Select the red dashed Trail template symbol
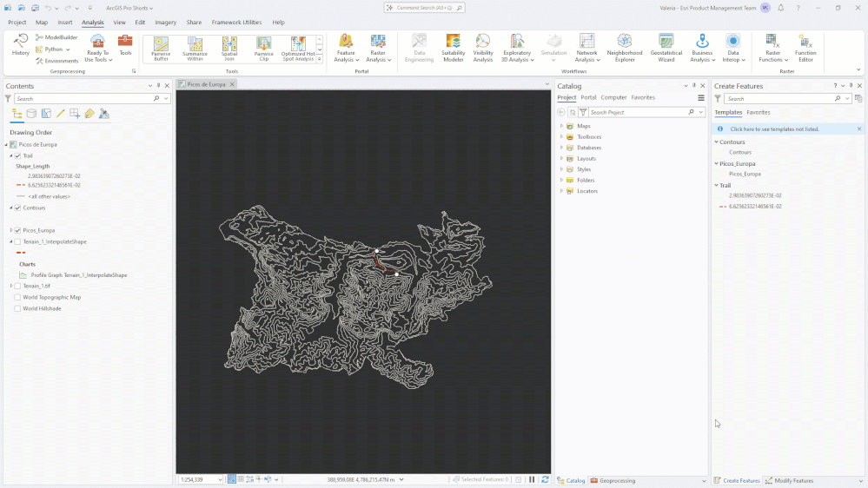The height and width of the screenshot is (488, 868). (x=722, y=207)
